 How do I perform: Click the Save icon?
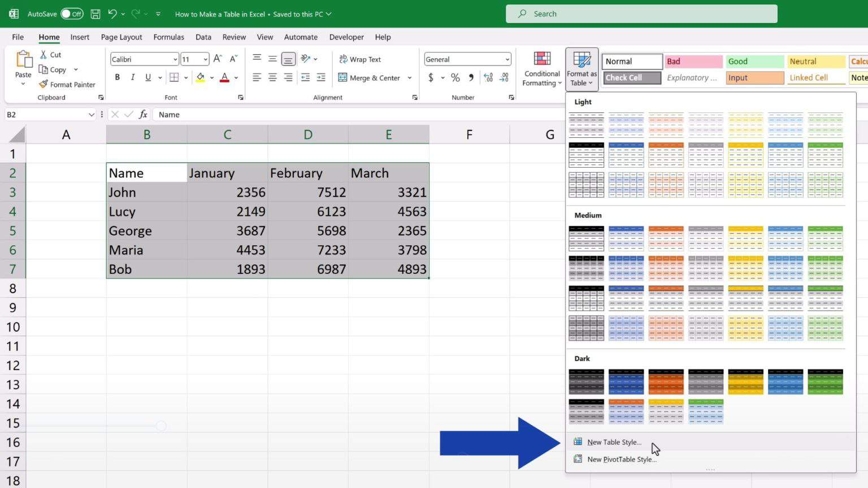click(x=95, y=14)
